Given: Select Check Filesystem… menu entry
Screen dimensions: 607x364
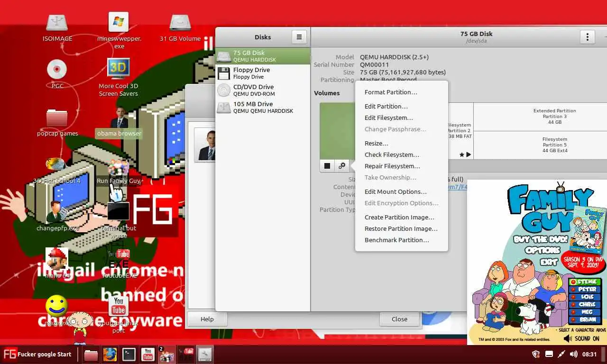Looking at the screenshot, I should pyautogui.click(x=401, y=155).
